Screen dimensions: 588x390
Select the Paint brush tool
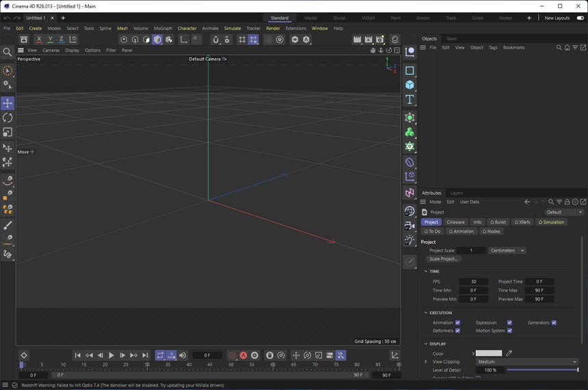click(x=8, y=225)
